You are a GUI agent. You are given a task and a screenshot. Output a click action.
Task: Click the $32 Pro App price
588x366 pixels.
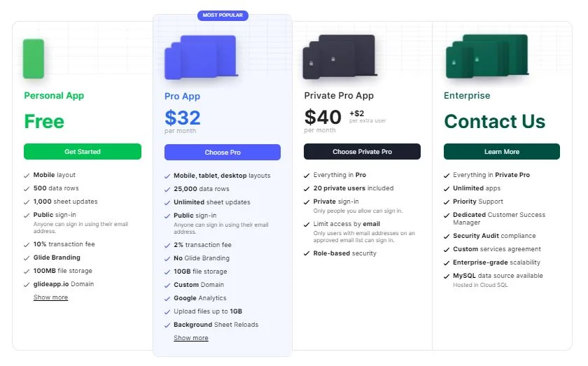pyautogui.click(x=183, y=118)
